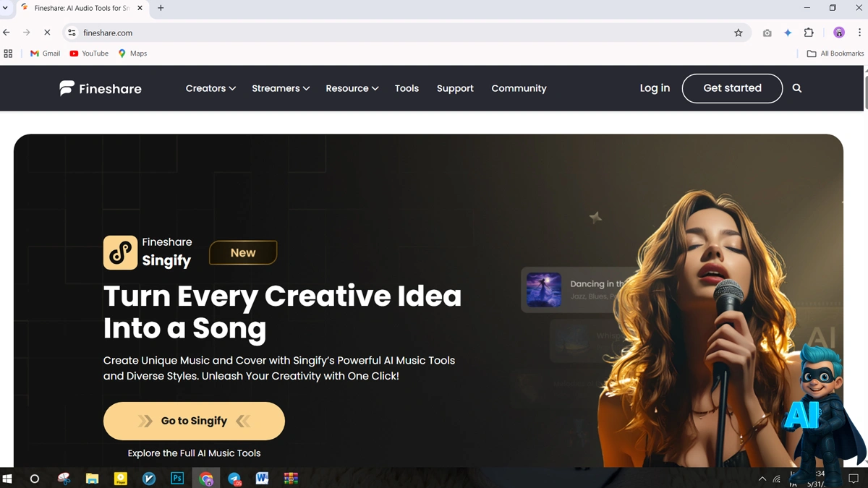Click the camera icon in Chrome toolbar
Image resolution: width=868 pixels, height=488 pixels.
pyautogui.click(x=767, y=33)
